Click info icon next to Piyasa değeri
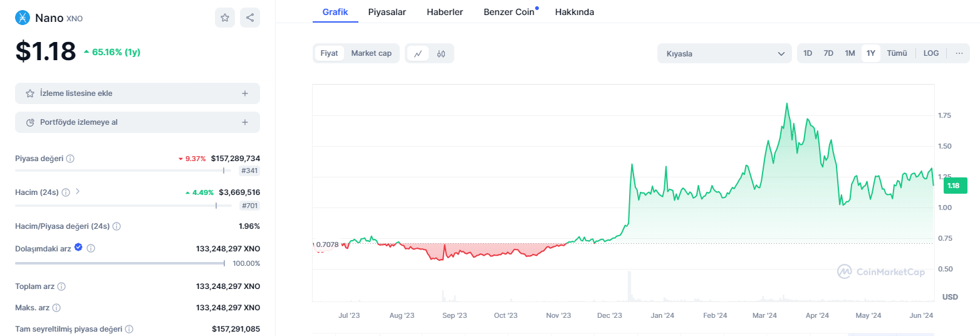 [x=70, y=159]
